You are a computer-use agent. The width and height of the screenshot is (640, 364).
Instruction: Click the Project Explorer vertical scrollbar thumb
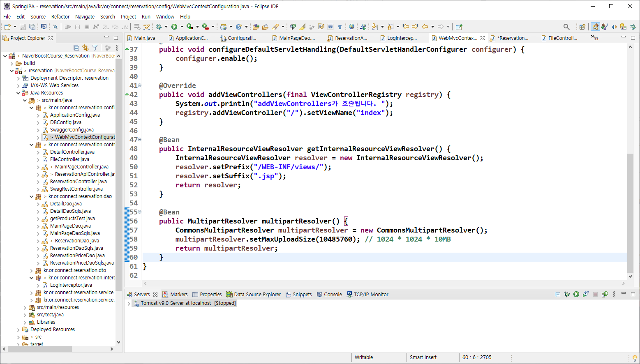click(x=118, y=175)
